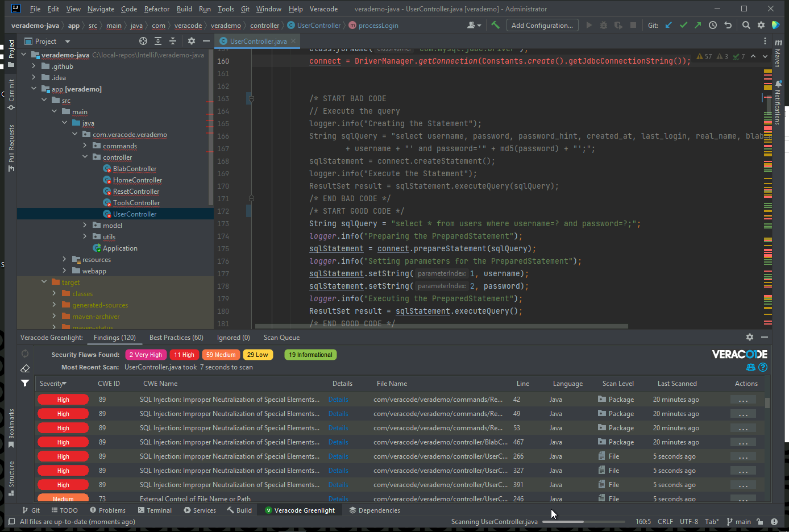
Task: Open the Navigate menu
Action: coord(101,9)
